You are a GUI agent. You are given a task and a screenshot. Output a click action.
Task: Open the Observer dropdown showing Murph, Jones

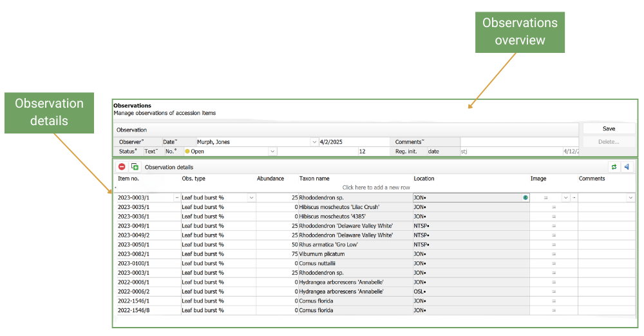[314, 142]
